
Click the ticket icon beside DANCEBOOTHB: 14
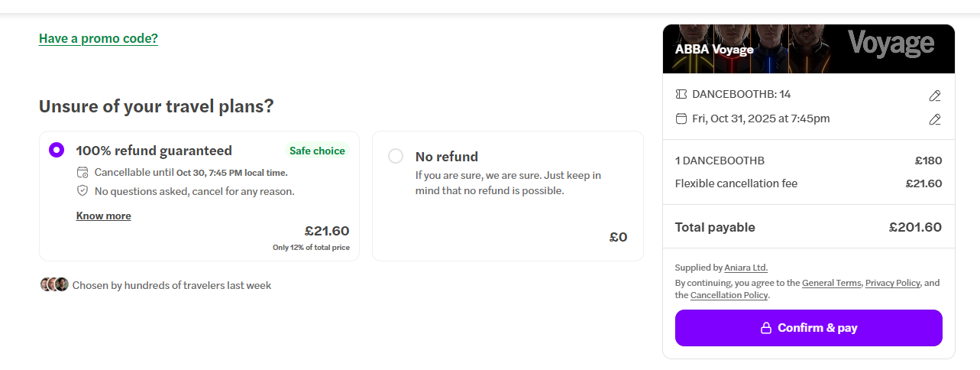click(x=681, y=94)
